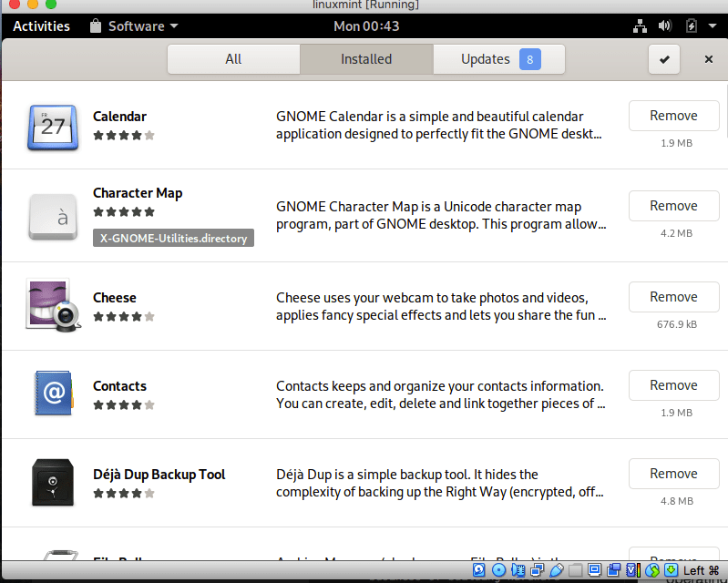Open the VirtualBox USB devices icon
728x583 pixels.
(556, 569)
